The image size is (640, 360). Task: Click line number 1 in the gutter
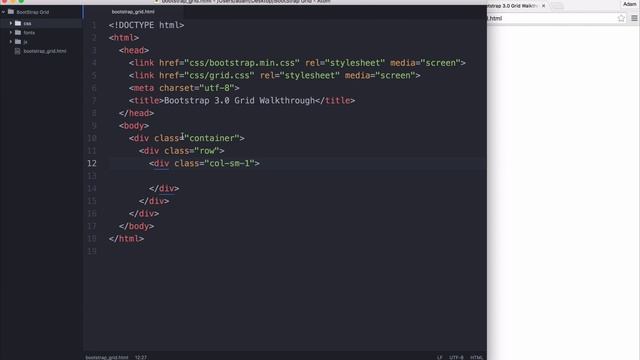pyautogui.click(x=94, y=25)
